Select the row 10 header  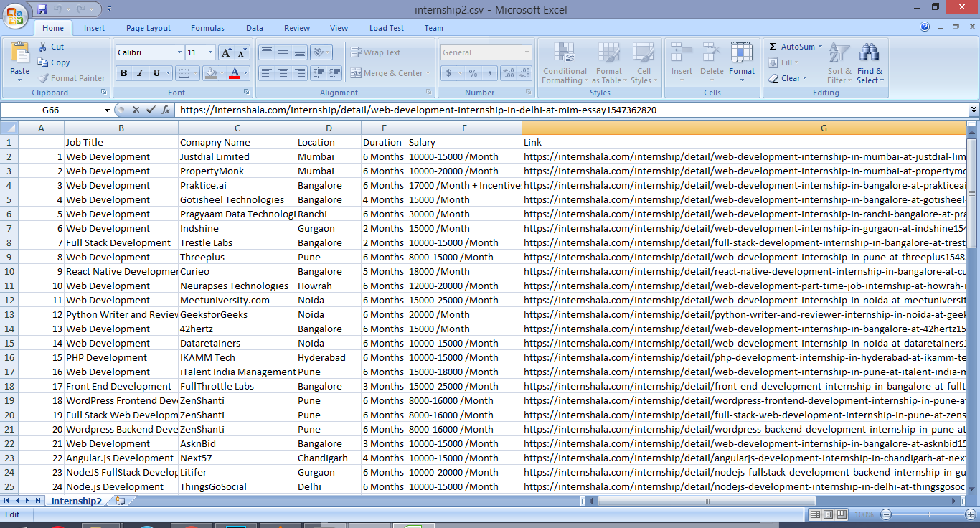click(9, 271)
